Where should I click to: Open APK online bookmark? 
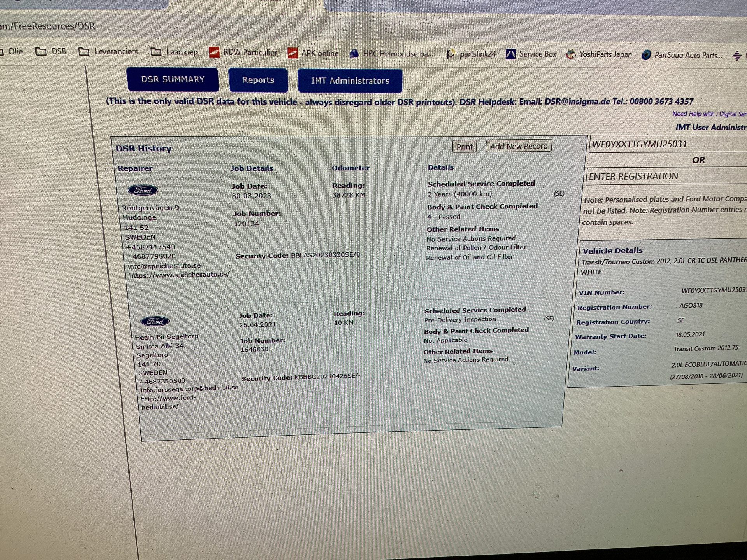[x=313, y=53]
